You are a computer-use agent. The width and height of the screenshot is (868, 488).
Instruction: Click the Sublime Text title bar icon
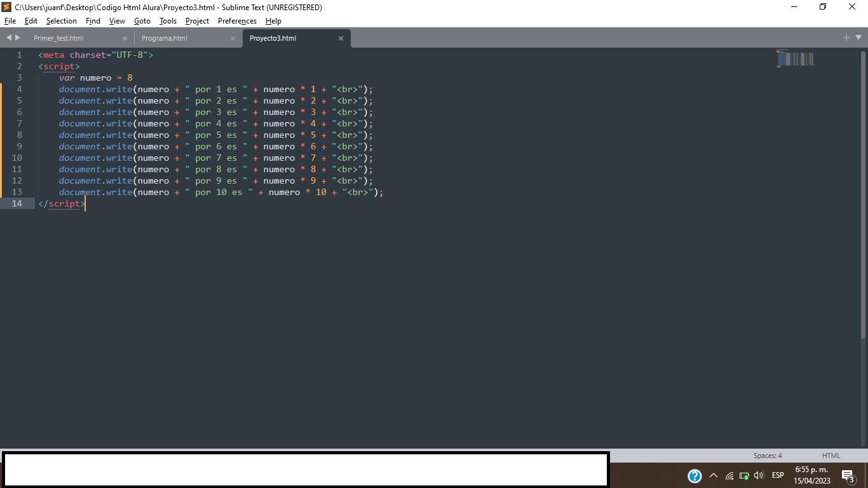tap(6, 7)
